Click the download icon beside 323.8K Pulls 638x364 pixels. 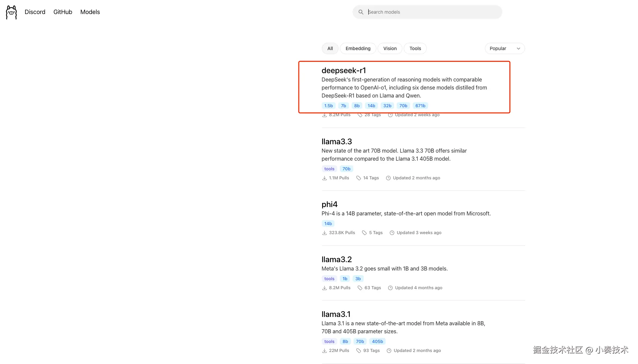[x=324, y=233]
